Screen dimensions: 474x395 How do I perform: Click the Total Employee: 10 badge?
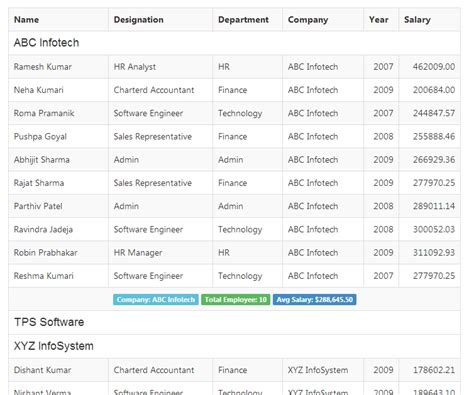tap(236, 300)
